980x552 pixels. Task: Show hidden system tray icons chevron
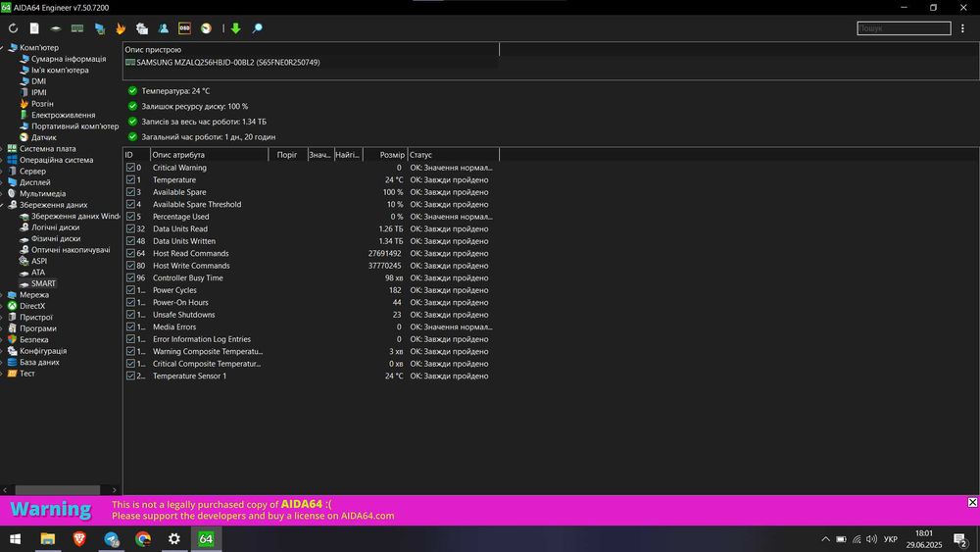(x=825, y=539)
